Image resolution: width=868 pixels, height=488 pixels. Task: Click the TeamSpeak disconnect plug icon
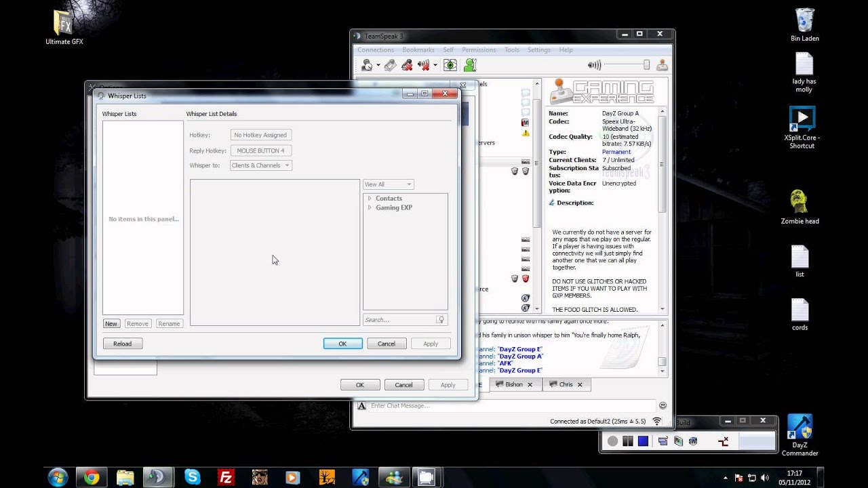pos(390,65)
